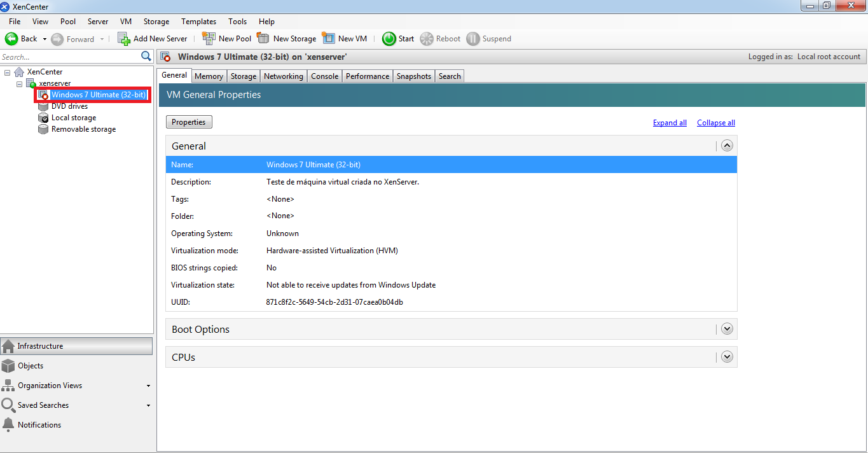This screenshot has width=868, height=453.
Task: Click the green Back arrow icon
Action: 11,39
